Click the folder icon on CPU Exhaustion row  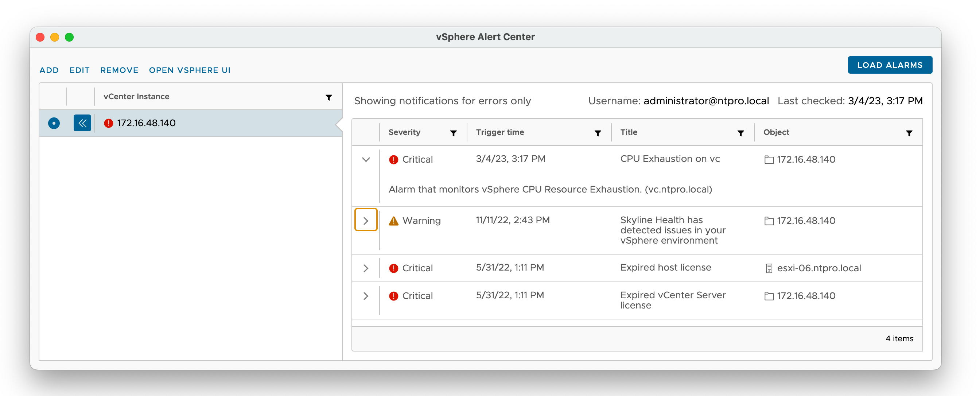coord(769,160)
